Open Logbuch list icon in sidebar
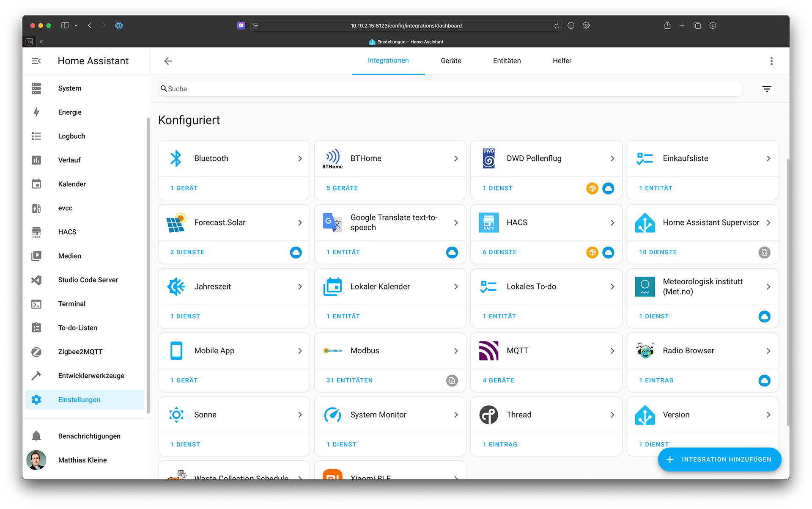Image resolution: width=812 pixels, height=509 pixels. click(x=36, y=136)
